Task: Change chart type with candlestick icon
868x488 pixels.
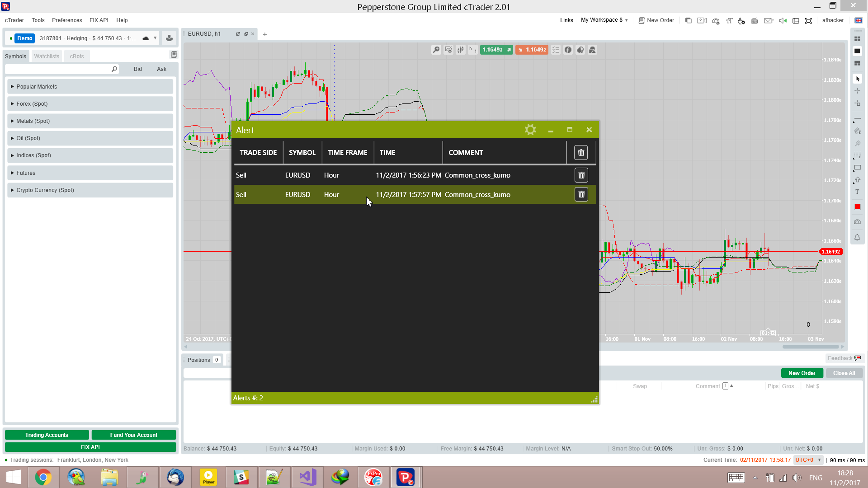Action: pos(460,50)
